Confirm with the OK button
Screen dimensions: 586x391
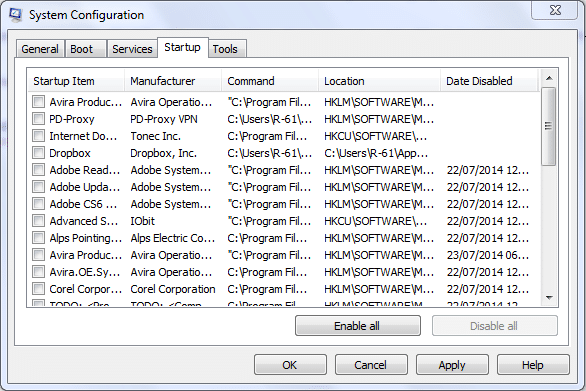[x=290, y=365]
